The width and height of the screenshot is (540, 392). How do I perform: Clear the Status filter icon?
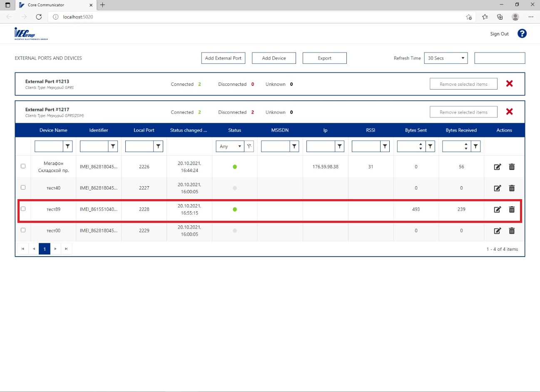pos(249,146)
